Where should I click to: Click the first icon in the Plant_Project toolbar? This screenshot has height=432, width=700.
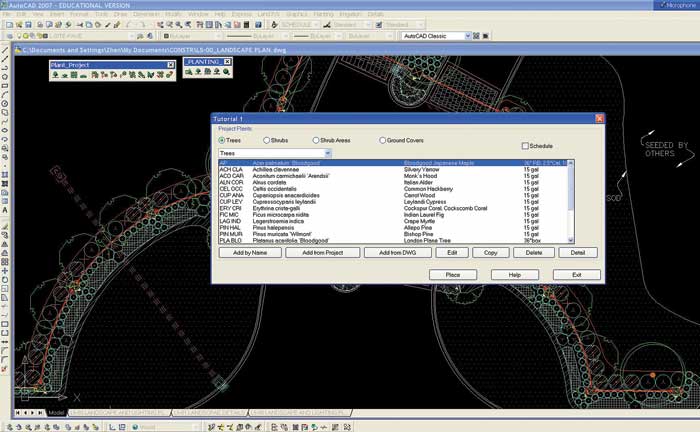click(x=56, y=73)
